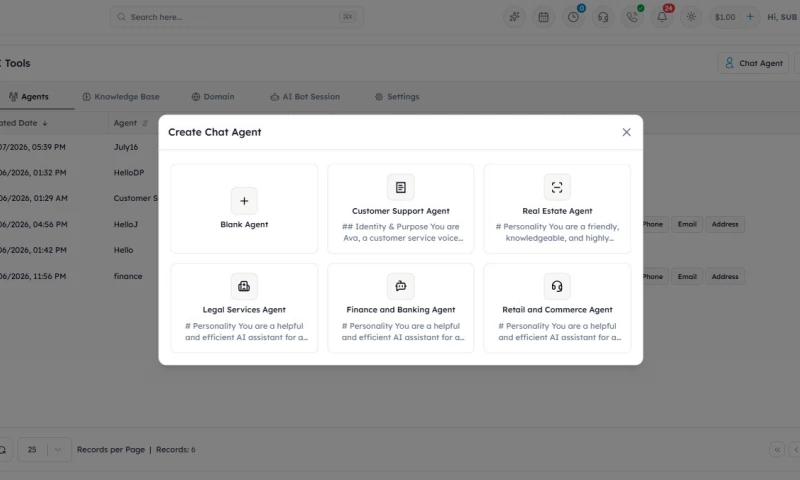Choose the Real Estate Agent title
Viewport: 800px width, 480px height.
[x=557, y=211]
